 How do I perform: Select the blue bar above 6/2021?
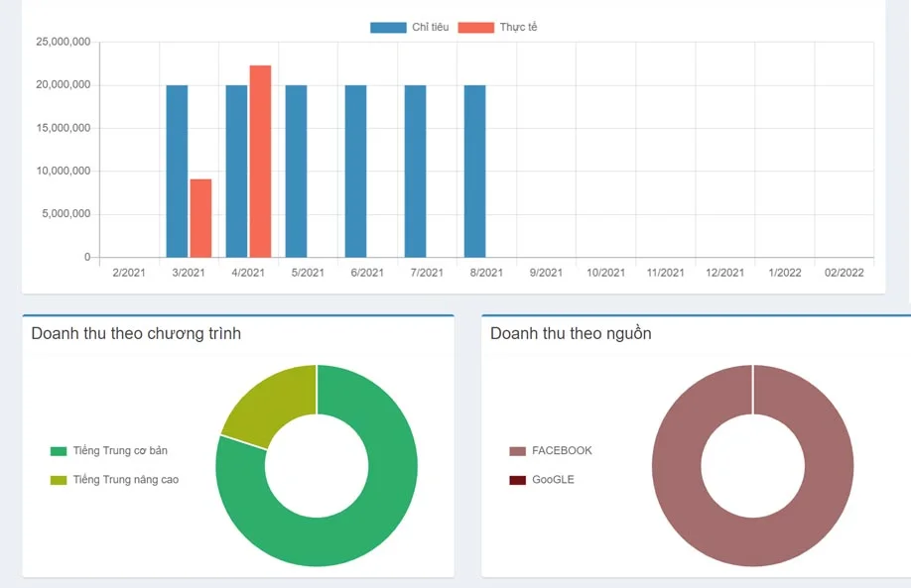click(x=355, y=171)
